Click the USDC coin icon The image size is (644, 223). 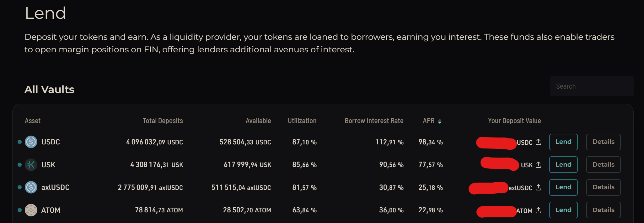(x=31, y=142)
